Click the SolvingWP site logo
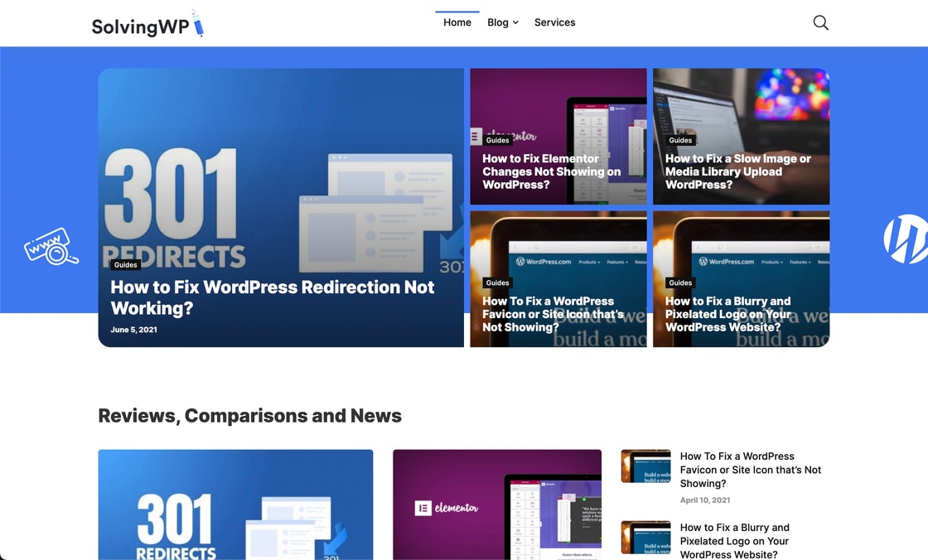This screenshot has height=560, width=928. click(148, 24)
